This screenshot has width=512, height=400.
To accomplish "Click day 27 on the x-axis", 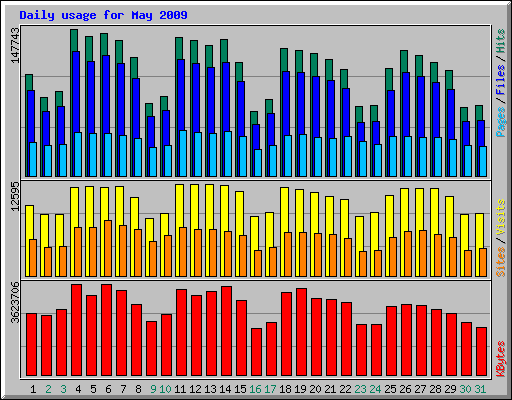I will tap(420, 389).
